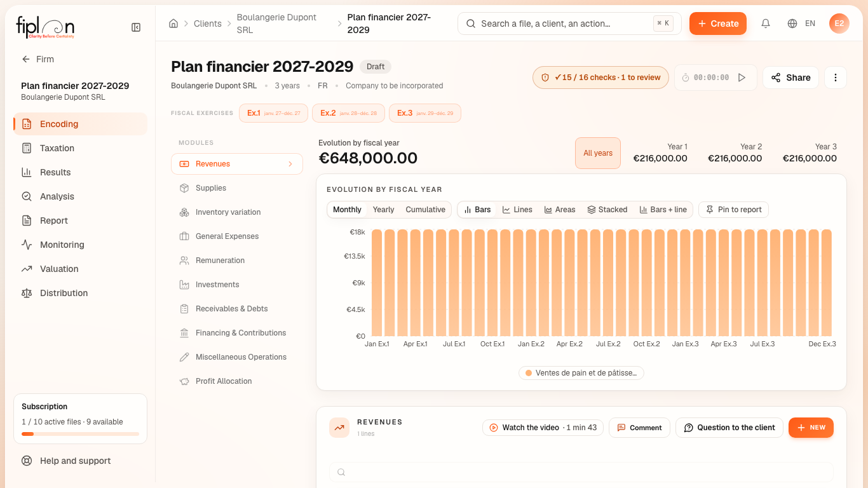This screenshot has height=488, width=868.
Task: Select Lines chart type
Action: tap(517, 210)
